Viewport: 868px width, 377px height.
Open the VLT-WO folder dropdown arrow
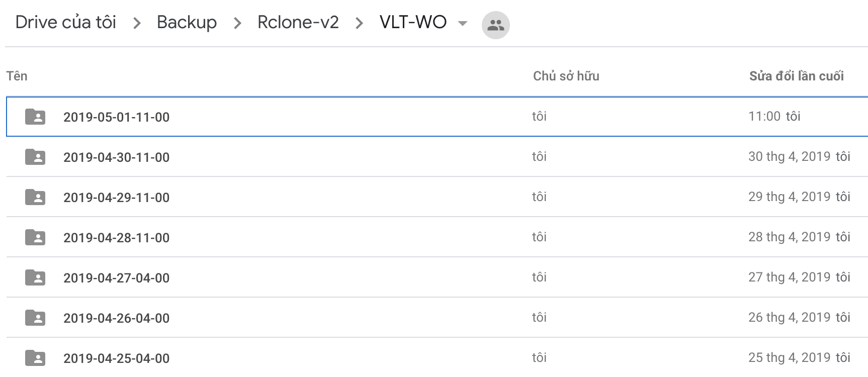(463, 23)
